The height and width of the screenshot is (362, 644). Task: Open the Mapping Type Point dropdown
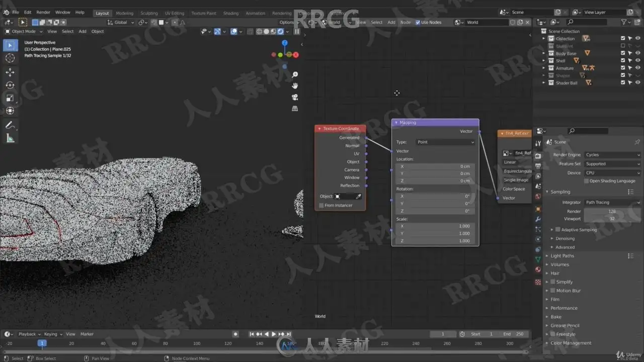coord(445,142)
